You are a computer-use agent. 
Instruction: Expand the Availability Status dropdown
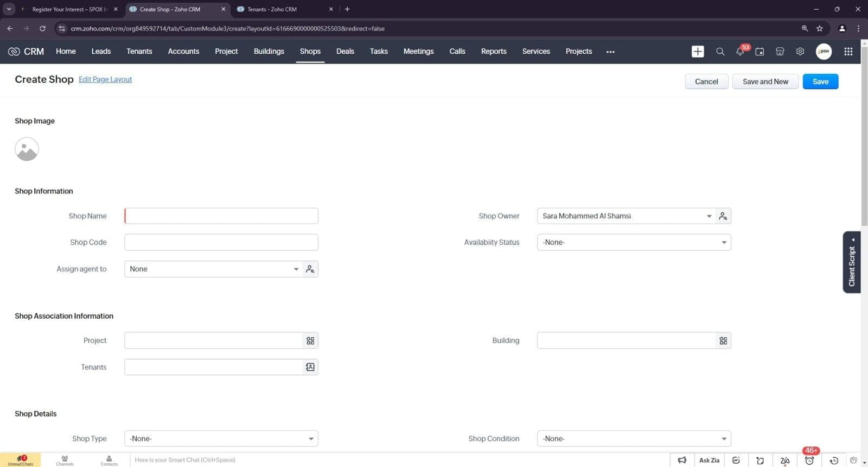coord(724,242)
